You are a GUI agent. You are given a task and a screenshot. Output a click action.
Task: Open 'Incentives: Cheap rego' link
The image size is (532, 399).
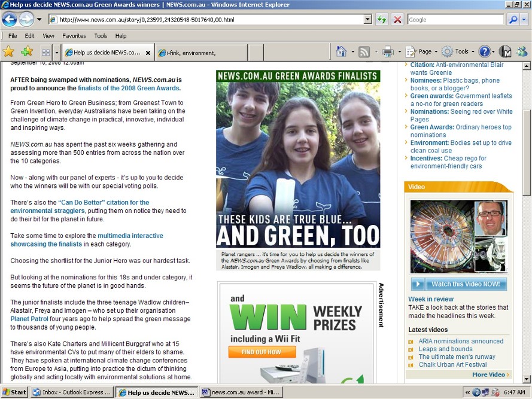(448, 162)
